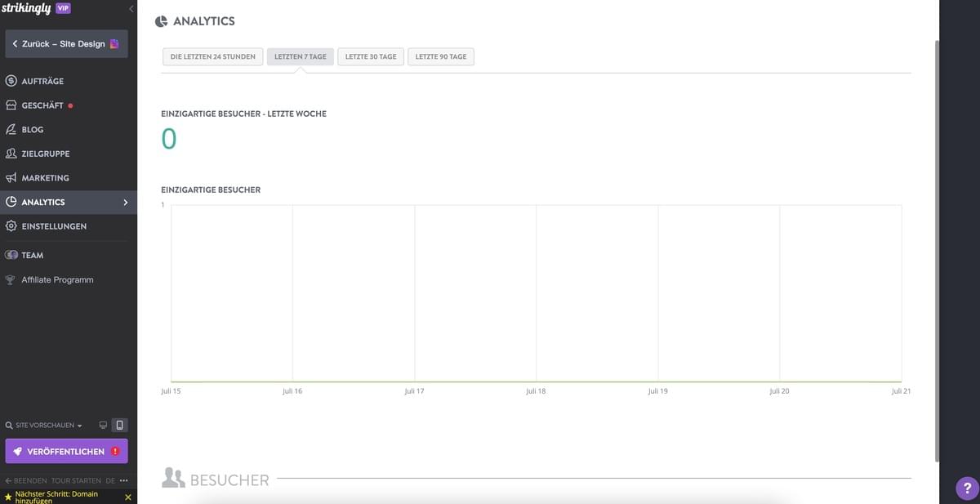This screenshot has height=504, width=980.
Task: Click the VIP badge
Action: (x=63, y=8)
